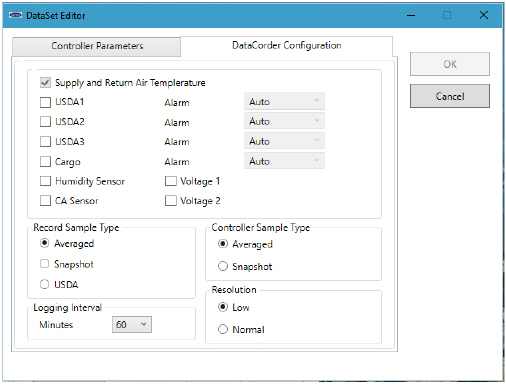The height and width of the screenshot is (385, 506).
Task: Click the Resolution group label
Action: click(234, 290)
